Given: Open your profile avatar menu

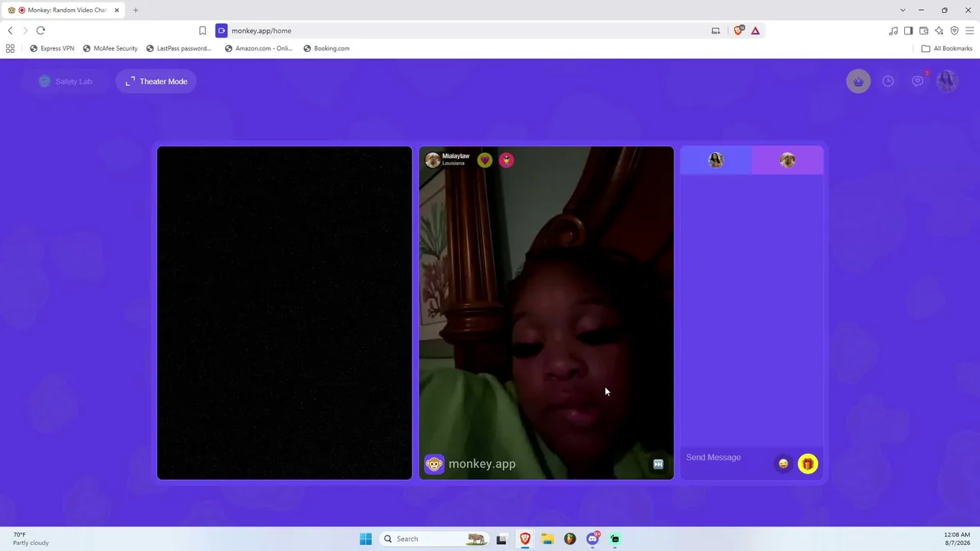Looking at the screenshot, I should 947,81.
